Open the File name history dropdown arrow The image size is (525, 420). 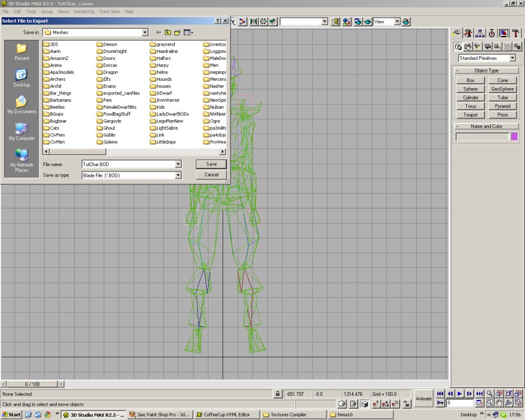point(178,164)
